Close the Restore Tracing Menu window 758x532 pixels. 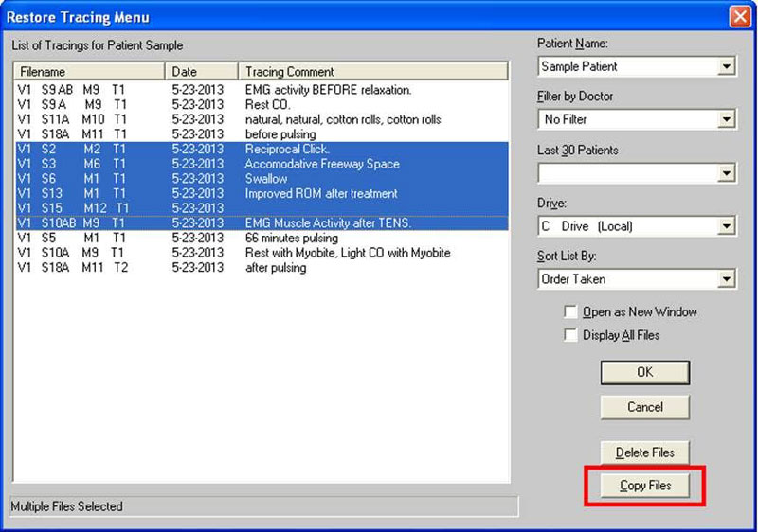pos(740,17)
